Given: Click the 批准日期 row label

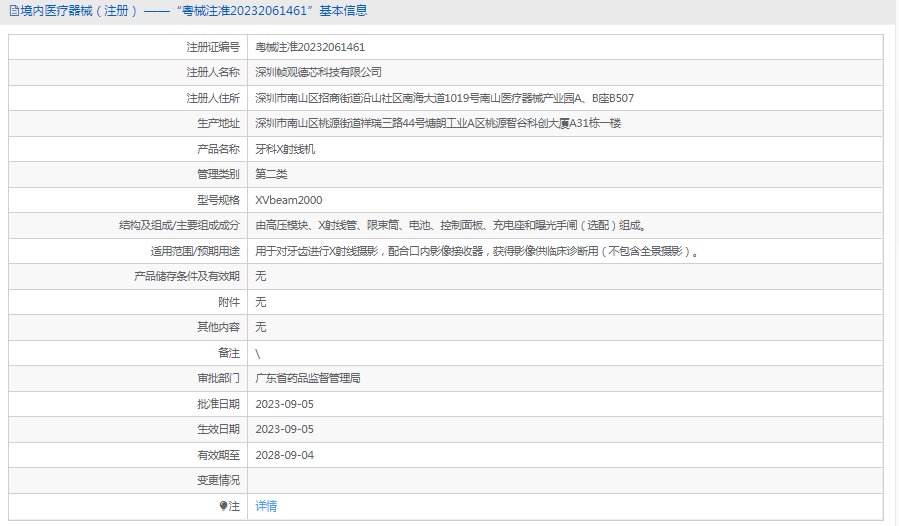Looking at the screenshot, I should (x=218, y=404).
